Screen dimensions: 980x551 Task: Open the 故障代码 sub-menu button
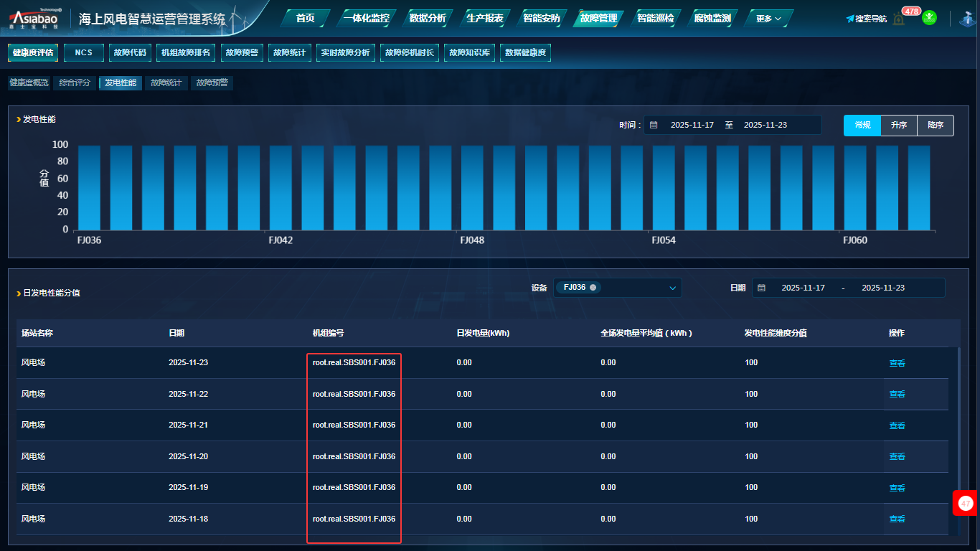(x=129, y=52)
